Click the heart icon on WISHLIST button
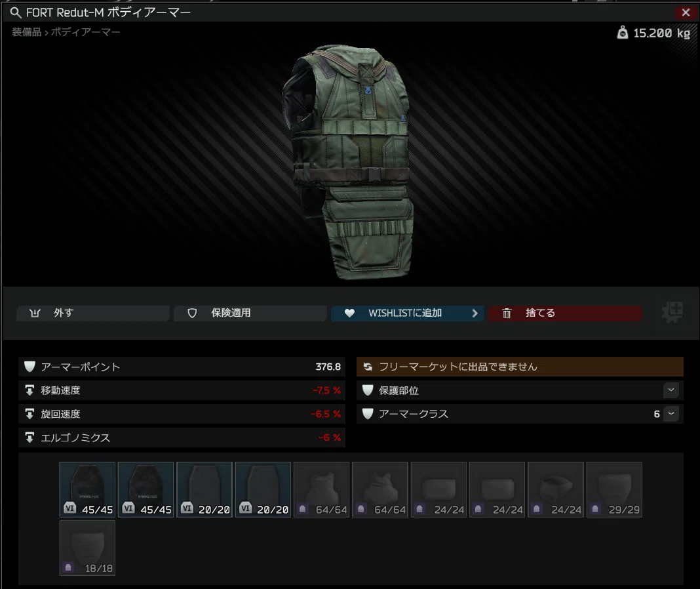The image size is (700, 589). pyautogui.click(x=349, y=314)
